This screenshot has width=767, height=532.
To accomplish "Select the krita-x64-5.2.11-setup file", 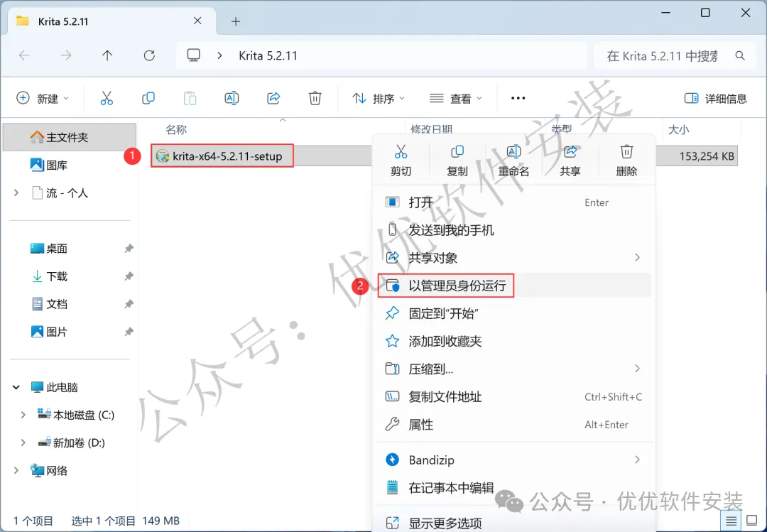I will 222,156.
